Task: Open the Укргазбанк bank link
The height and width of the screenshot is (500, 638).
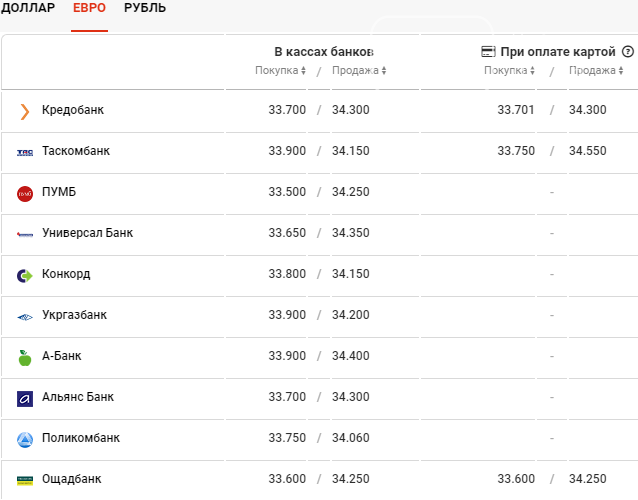Action: tap(74, 315)
